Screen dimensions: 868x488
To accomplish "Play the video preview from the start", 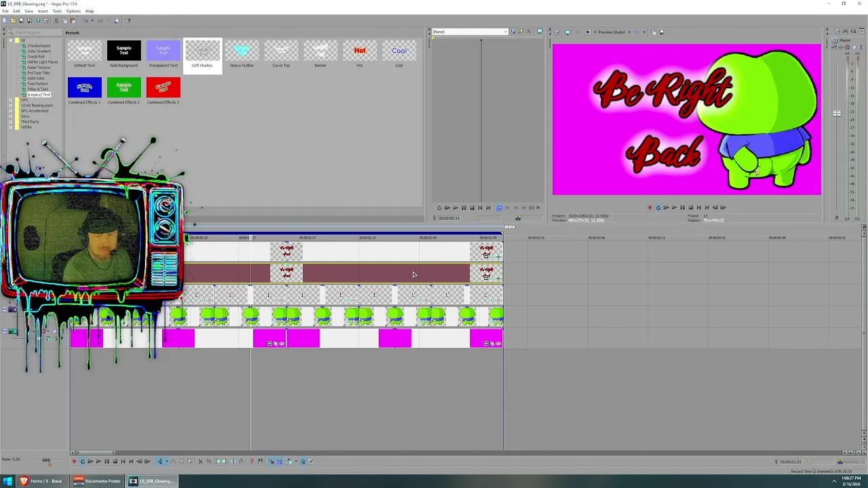I will point(666,207).
